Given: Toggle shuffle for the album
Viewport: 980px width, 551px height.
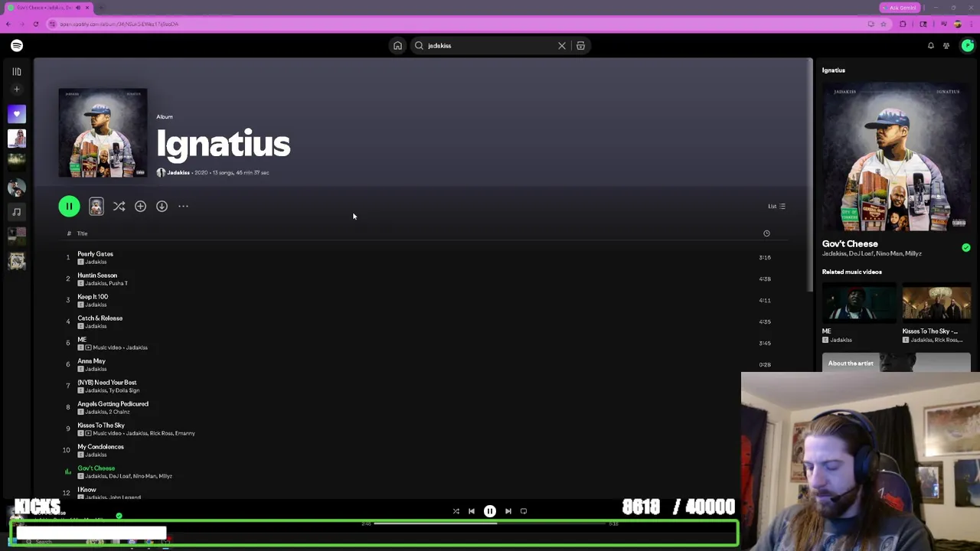Looking at the screenshot, I should (119, 206).
